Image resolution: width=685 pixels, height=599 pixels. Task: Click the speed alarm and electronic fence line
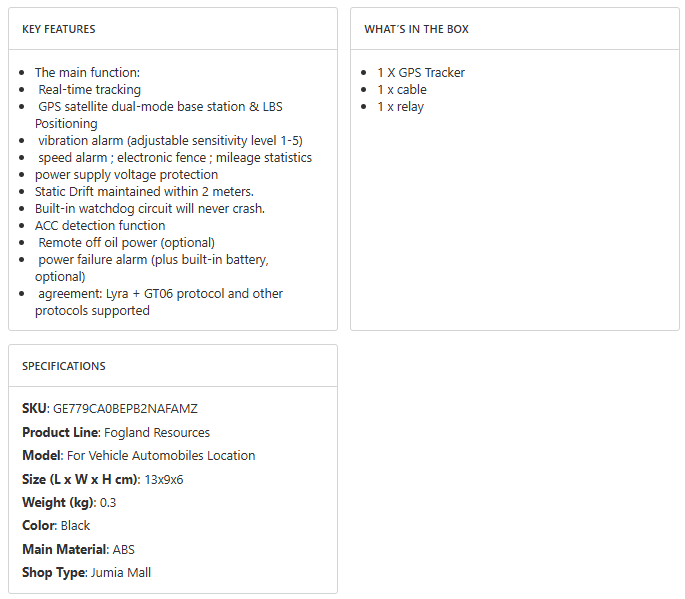[x=175, y=158]
